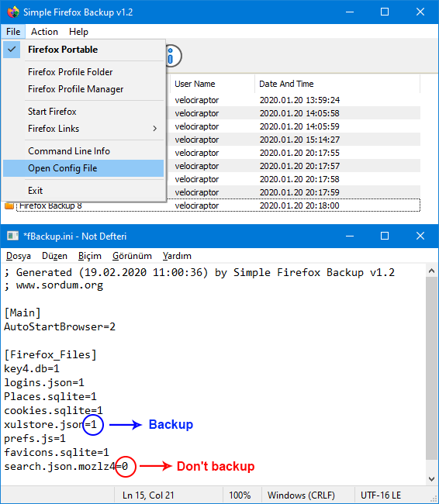Image resolution: width=439 pixels, height=504 pixels.
Task: Click the UTF-16 LE status bar entry
Action: click(381, 495)
